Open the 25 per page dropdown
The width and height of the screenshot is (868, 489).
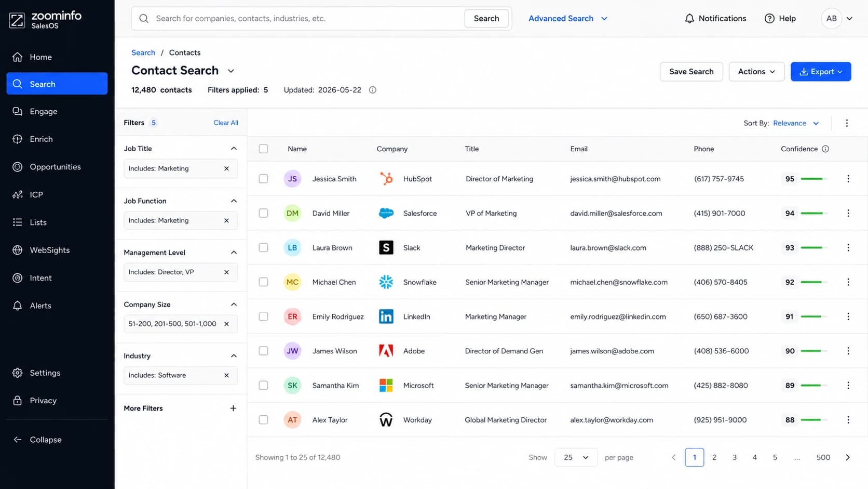click(576, 457)
